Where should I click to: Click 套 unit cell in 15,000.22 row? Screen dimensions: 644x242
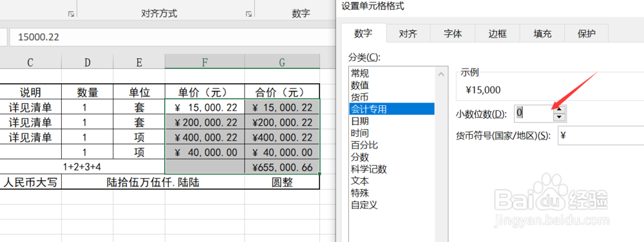[139, 107]
